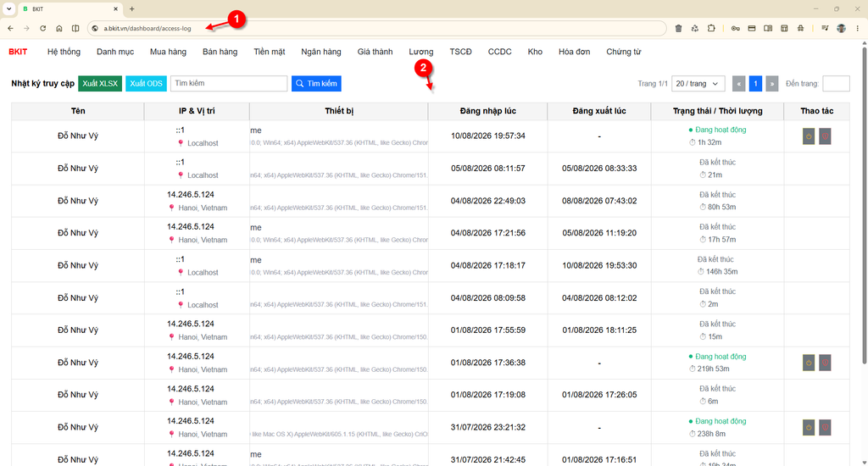Click the Đăng nhập lúc column header

point(487,111)
